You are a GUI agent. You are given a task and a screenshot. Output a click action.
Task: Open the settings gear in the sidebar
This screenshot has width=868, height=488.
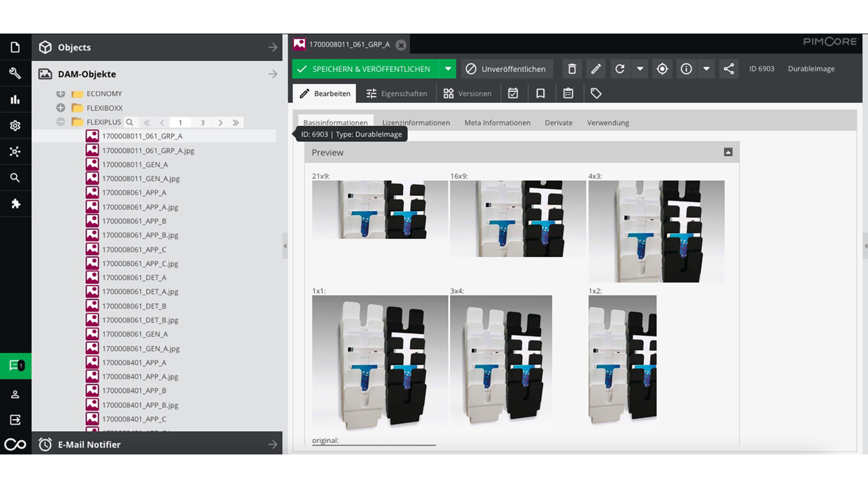click(x=16, y=125)
